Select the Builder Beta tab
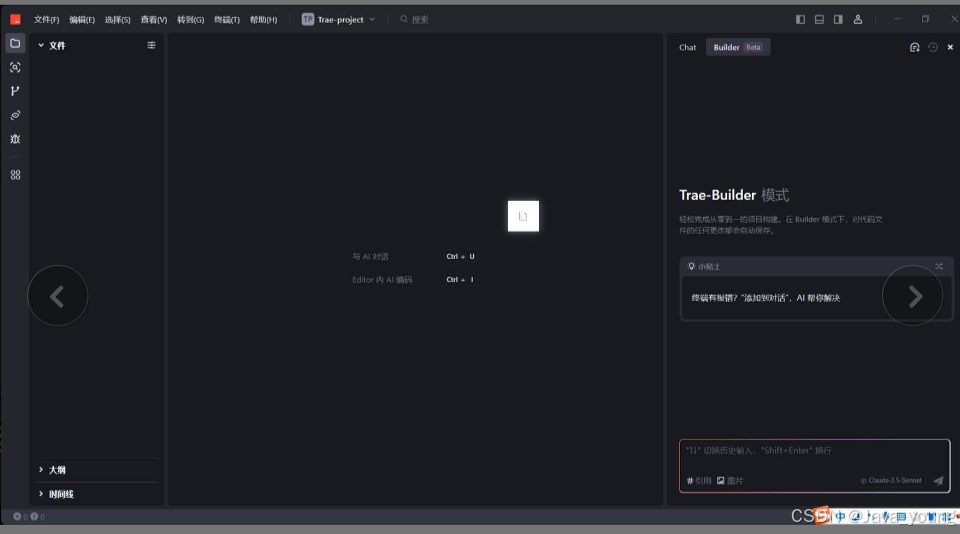Image resolution: width=960 pixels, height=534 pixels. click(738, 47)
